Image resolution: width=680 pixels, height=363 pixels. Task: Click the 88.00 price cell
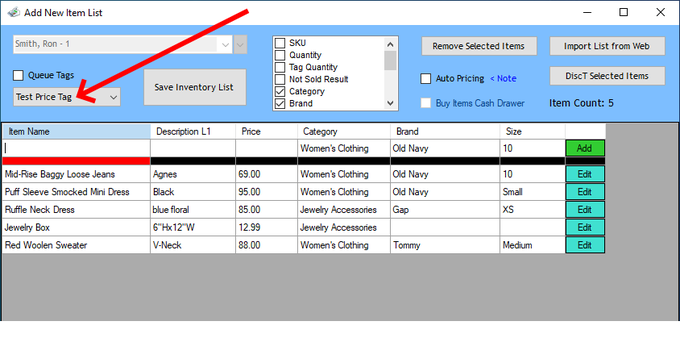267,245
